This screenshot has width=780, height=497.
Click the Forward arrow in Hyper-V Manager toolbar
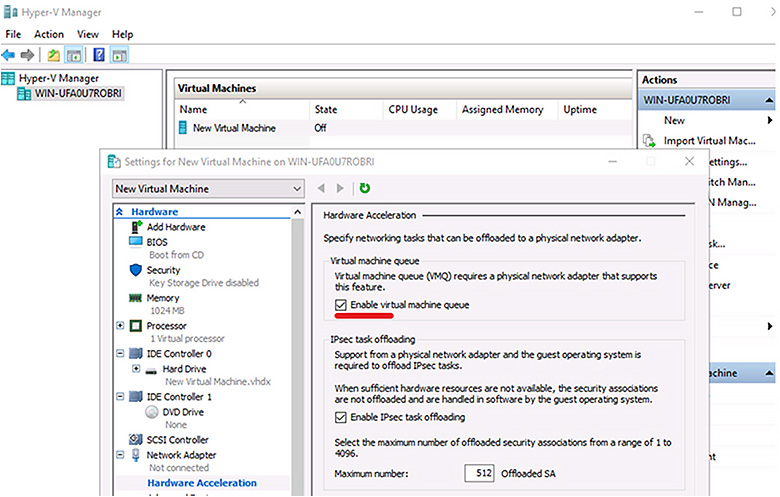point(27,55)
